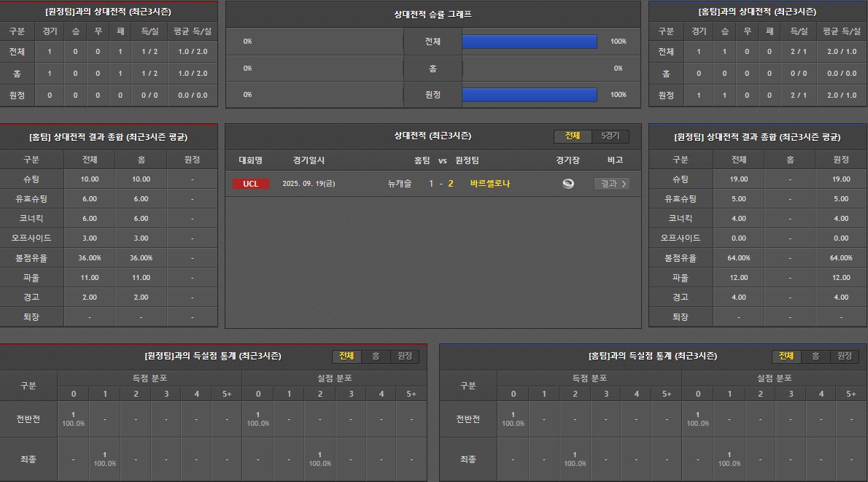The width and height of the screenshot is (868, 482).
Task: Select 원정 toggle in away-team goal stats panel
Action: click(404, 356)
